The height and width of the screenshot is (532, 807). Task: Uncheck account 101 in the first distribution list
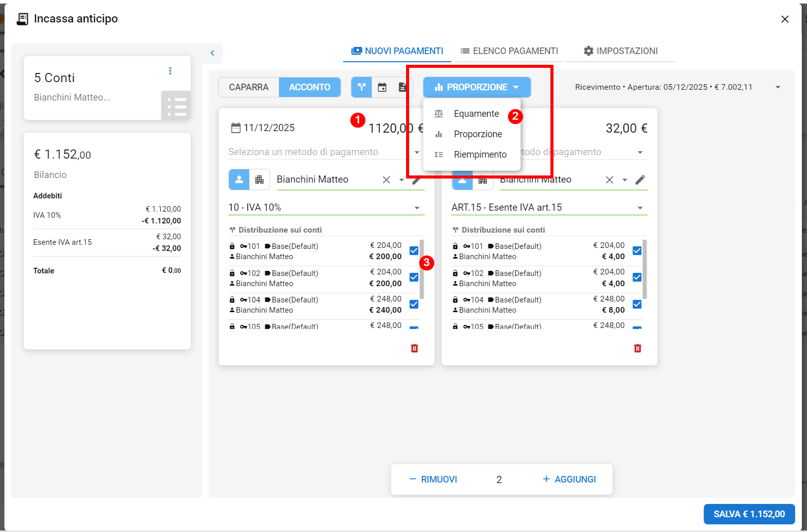414,250
